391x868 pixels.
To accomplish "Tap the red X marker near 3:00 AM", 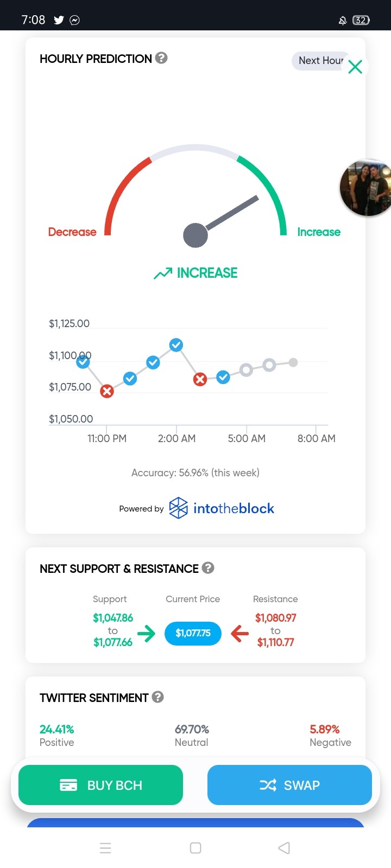I will [x=200, y=379].
